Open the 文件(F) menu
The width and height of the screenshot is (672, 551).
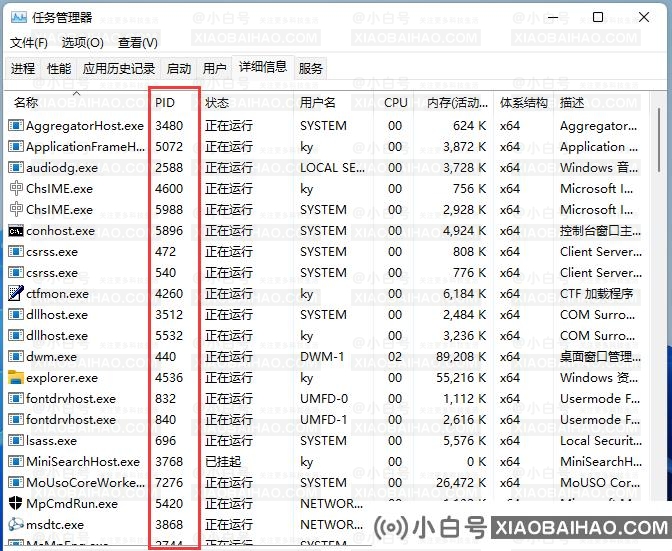[29, 43]
